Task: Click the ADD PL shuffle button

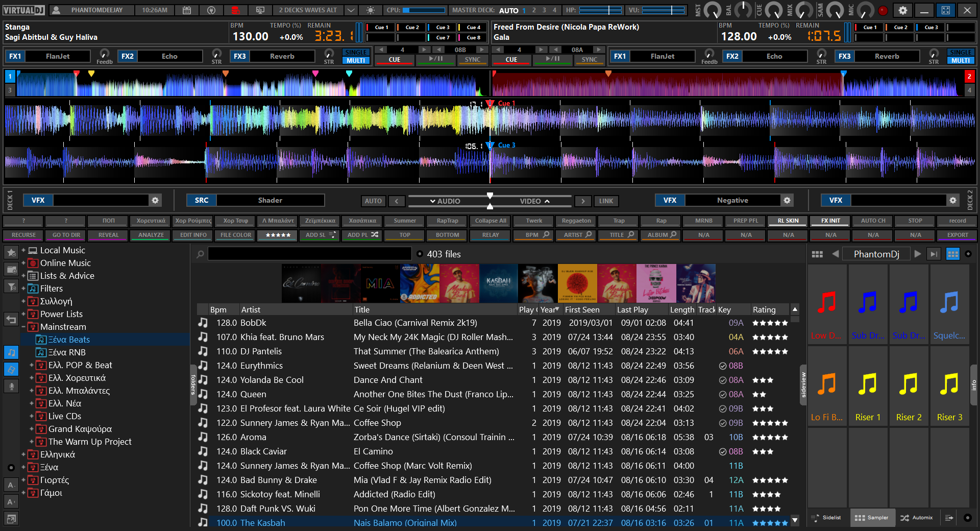Action: [363, 235]
